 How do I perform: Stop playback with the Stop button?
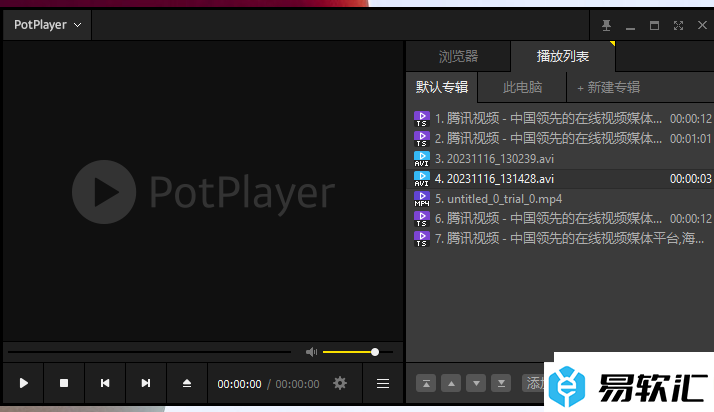click(x=64, y=383)
